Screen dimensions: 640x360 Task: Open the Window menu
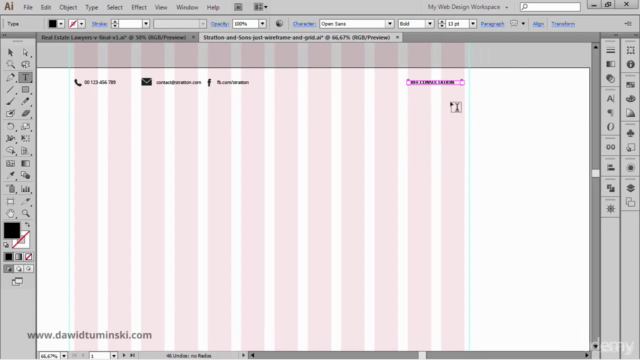pyautogui.click(x=187, y=7)
